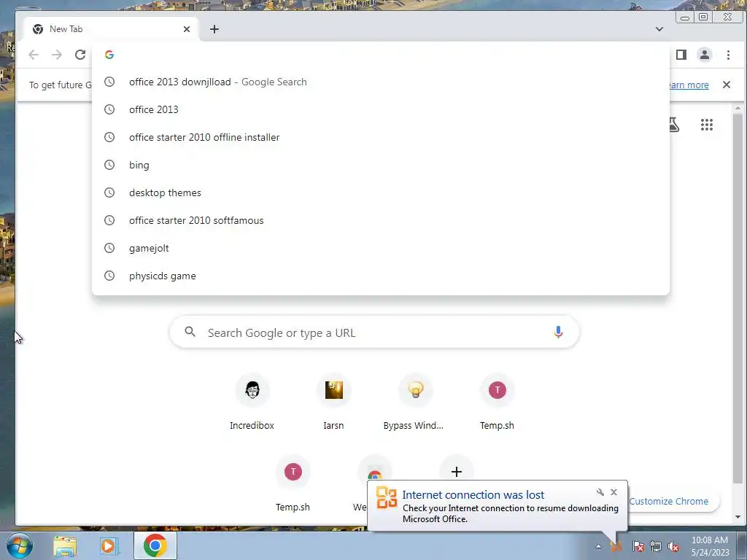This screenshot has height=560, width=747.
Task: Click the Google icon in the address bar
Action: coord(109,55)
